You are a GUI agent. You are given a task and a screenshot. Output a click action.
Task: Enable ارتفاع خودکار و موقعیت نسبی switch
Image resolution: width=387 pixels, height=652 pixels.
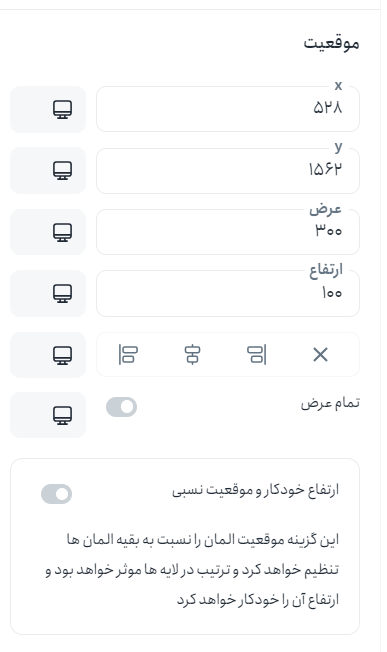click(57, 494)
